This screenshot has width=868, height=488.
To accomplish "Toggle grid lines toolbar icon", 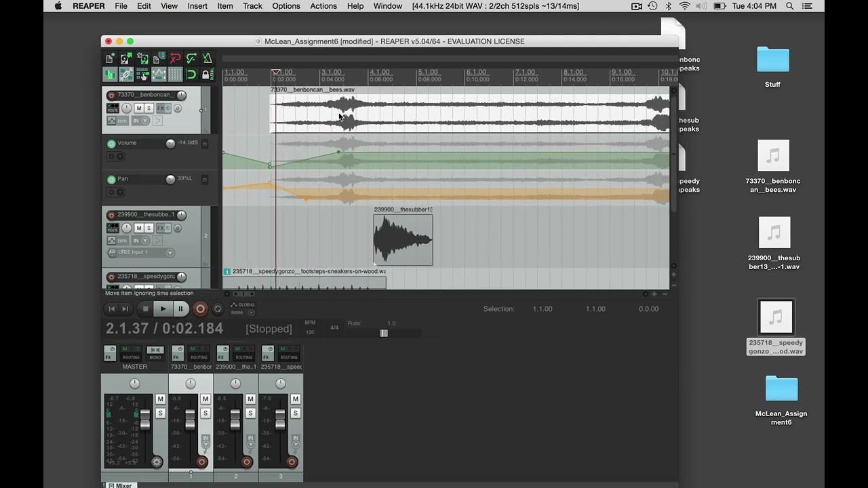I will pos(175,75).
